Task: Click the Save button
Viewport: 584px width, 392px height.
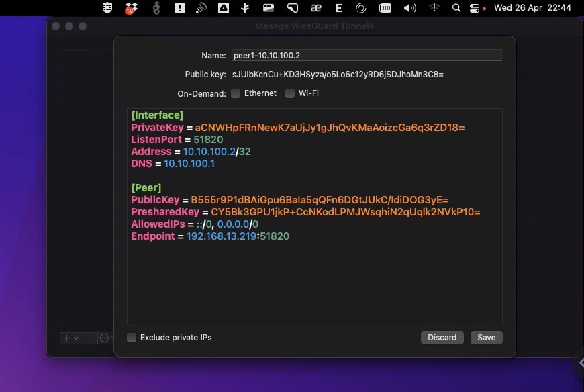Action: pos(486,337)
